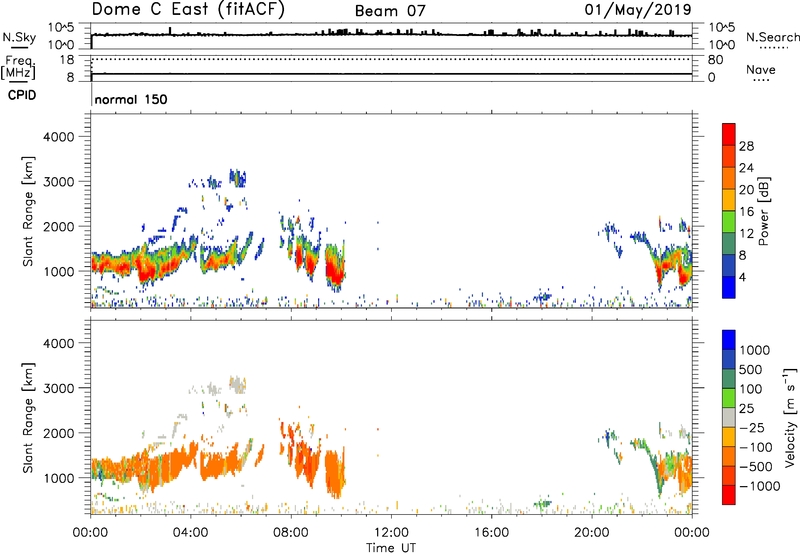Pick the blue top segment of velocity colorbar

(729, 340)
